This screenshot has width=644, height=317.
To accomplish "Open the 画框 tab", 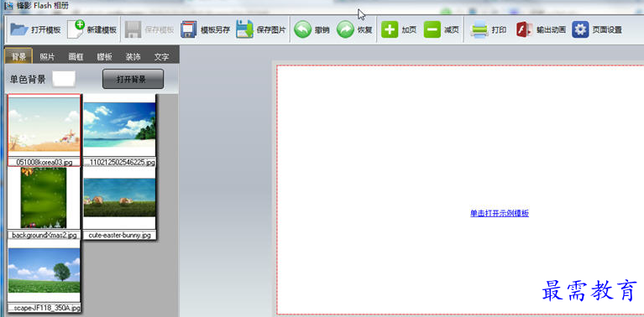I will pos(76,56).
